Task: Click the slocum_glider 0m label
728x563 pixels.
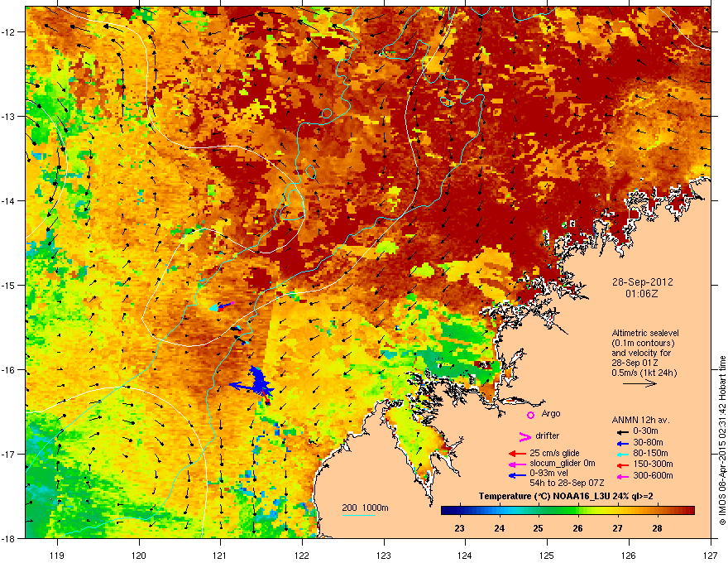Action: [x=563, y=464]
